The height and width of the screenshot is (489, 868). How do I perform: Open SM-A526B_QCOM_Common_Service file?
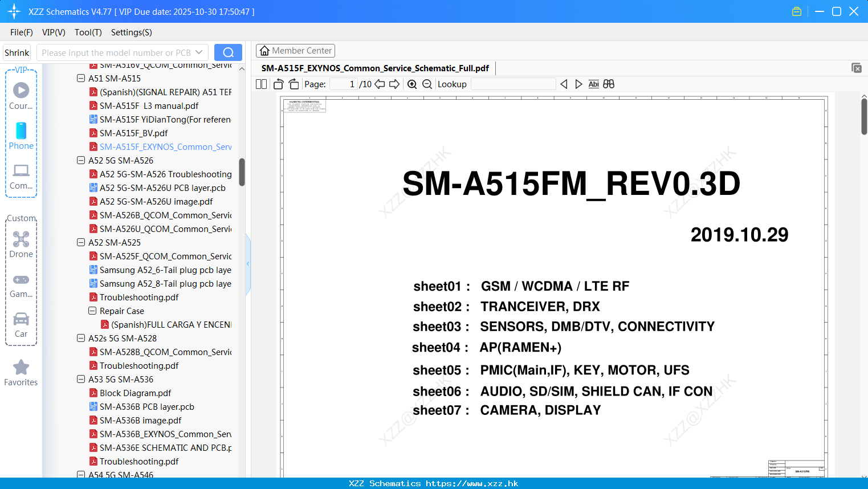(160, 215)
